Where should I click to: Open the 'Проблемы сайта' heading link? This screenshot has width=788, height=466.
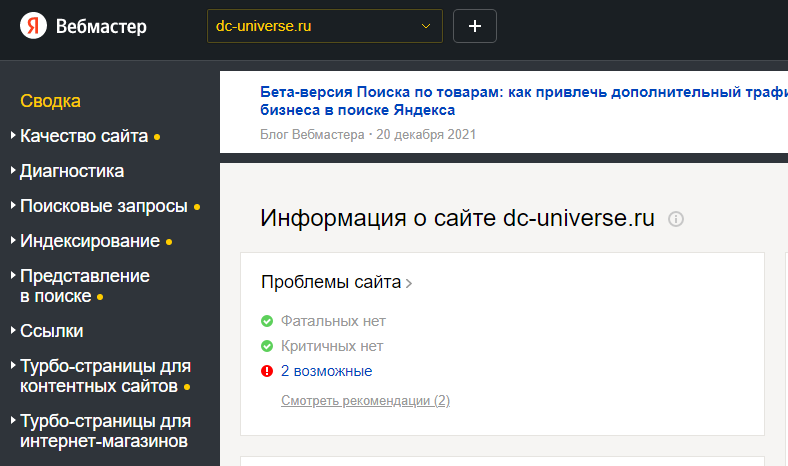331,283
